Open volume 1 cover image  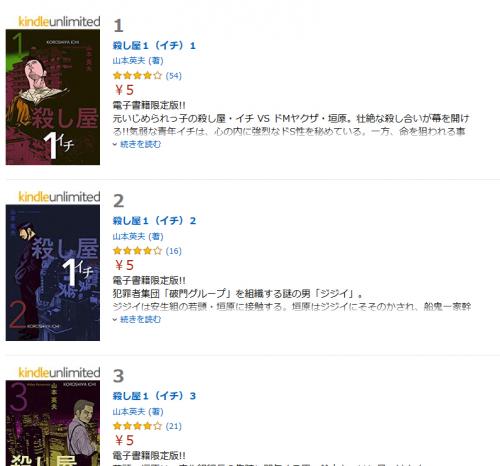click(53, 97)
